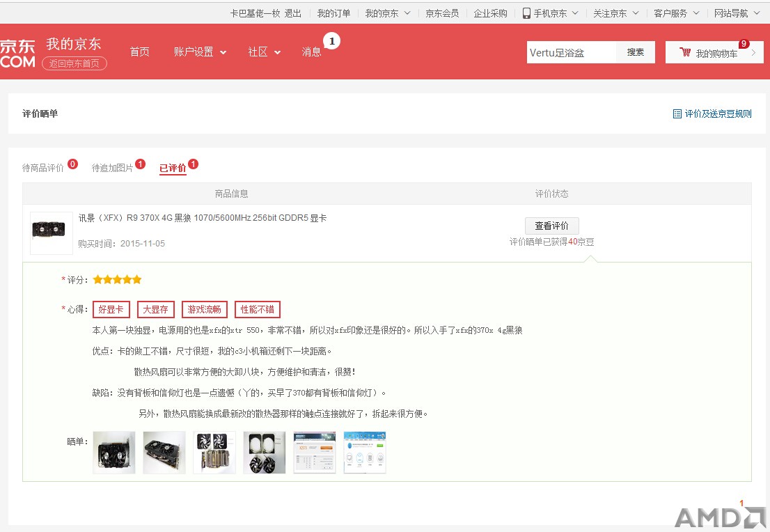
Task: Click the 大显存 review tag
Action: pyautogui.click(x=156, y=309)
